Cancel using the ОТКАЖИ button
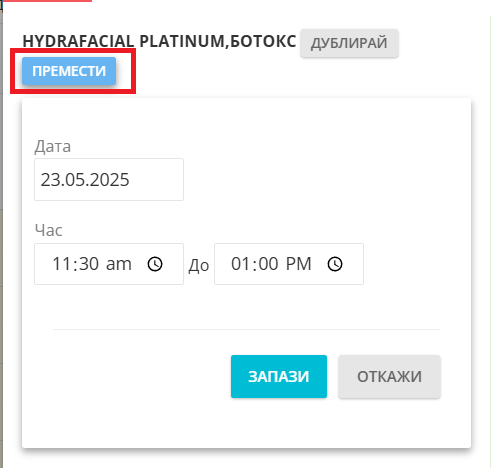The width and height of the screenshot is (496, 468). [389, 376]
